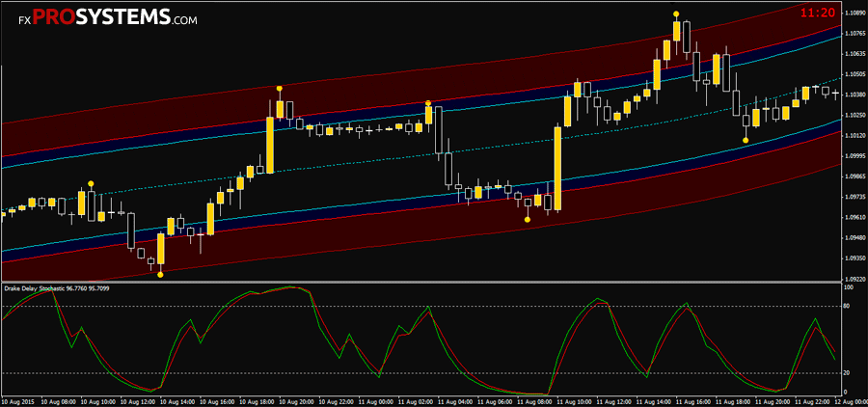Click the yellow dot above the 11 Aug 02:00 candle

427,102
